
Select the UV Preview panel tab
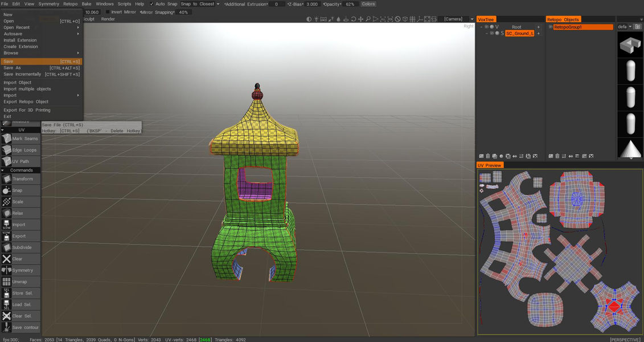tap(490, 165)
